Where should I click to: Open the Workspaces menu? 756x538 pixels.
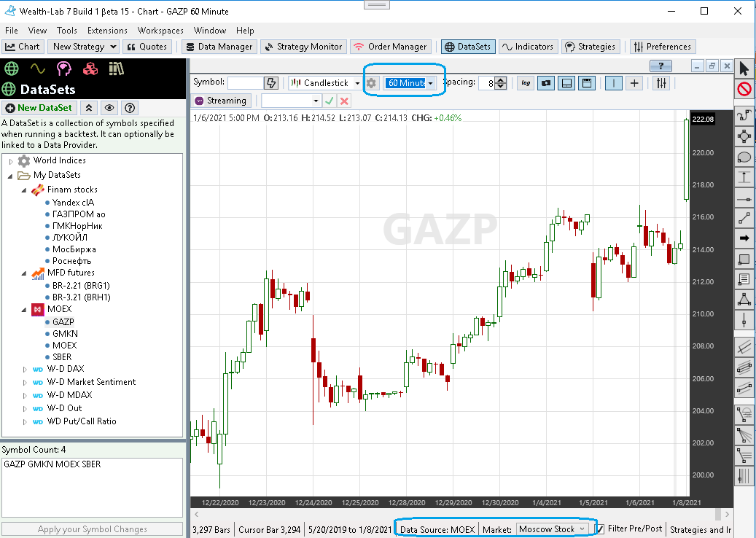160,31
